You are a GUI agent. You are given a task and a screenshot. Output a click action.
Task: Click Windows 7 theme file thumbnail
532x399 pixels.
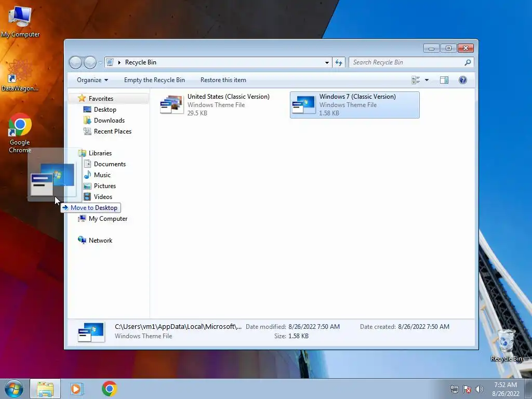click(x=303, y=104)
